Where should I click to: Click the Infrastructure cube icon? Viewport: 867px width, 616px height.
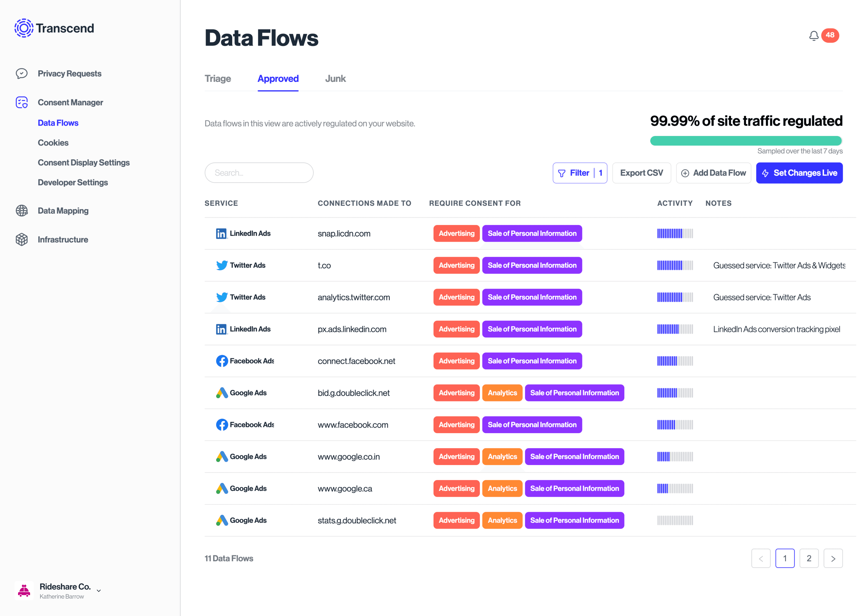[x=22, y=239]
